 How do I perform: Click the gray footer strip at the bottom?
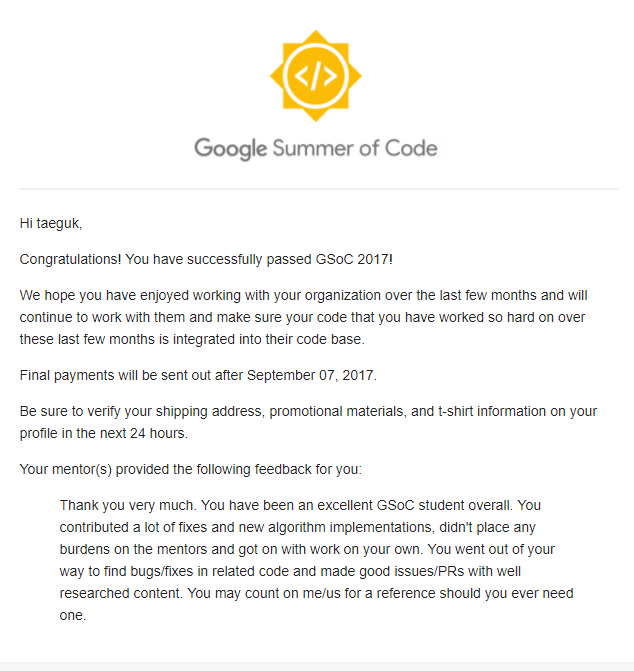tap(317, 666)
